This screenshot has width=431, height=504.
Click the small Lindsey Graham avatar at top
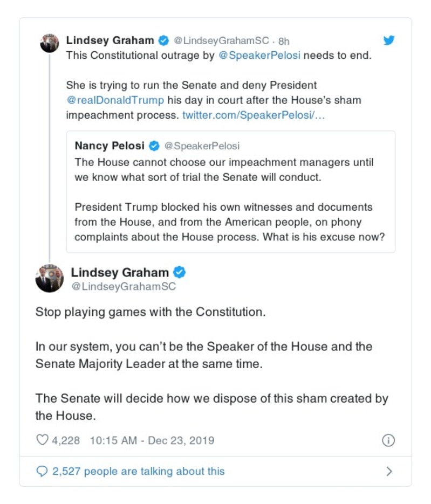point(50,43)
